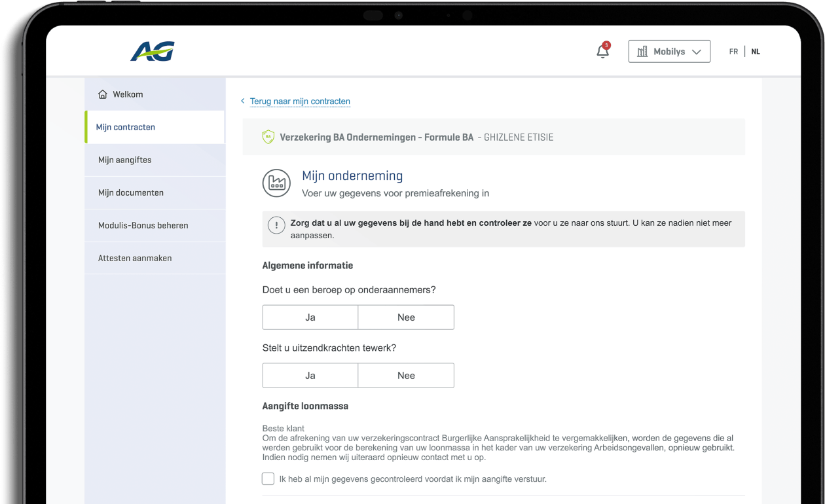Image resolution: width=825 pixels, height=504 pixels.
Task: Follow the Terug naar mijn contracten link
Action: coord(300,101)
